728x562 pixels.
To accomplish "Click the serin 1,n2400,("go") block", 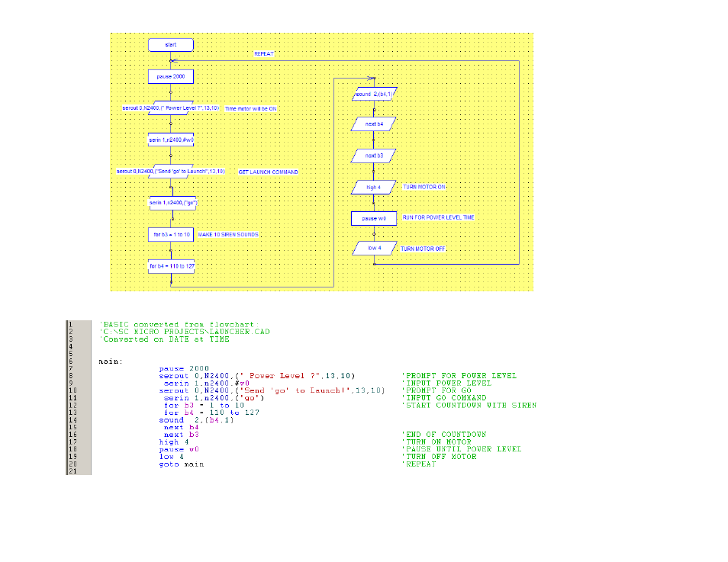I will tap(172, 203).
